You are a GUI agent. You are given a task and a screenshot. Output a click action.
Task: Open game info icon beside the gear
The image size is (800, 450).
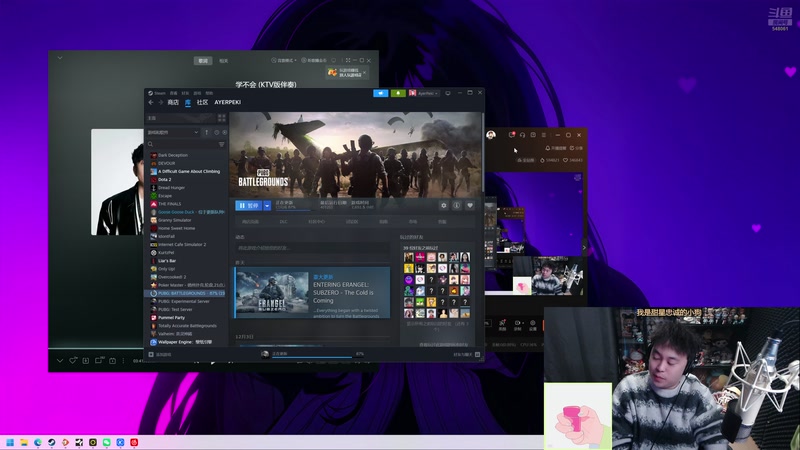point(457,206)
